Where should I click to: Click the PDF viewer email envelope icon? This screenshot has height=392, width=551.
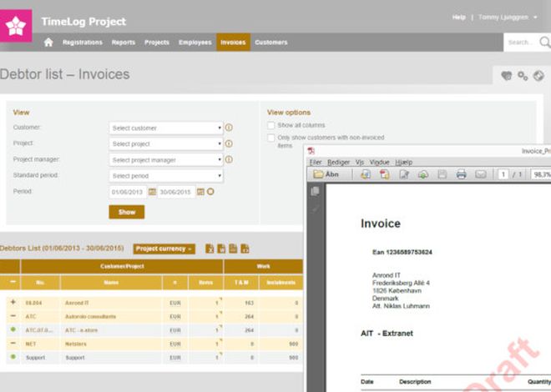[480, 174]
